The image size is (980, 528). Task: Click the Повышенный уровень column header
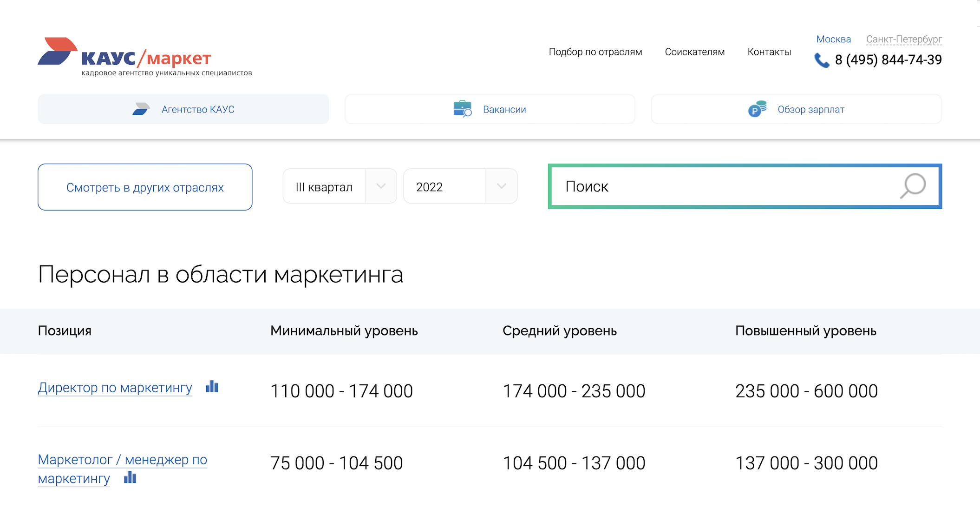click(806, 330)
